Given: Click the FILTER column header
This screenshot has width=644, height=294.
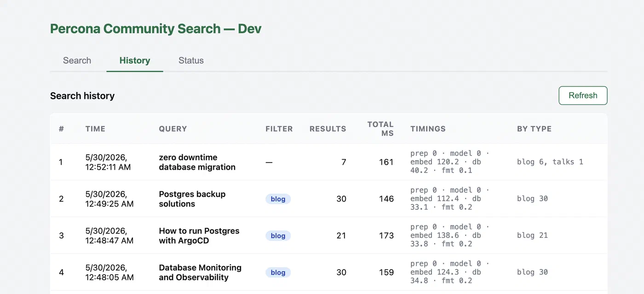Looking at the screenshot, I should (279, 129).
